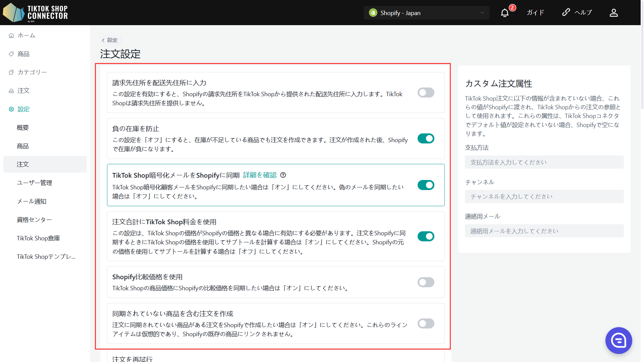Click the Shopify比較価格を使用 title text
The image size is (644, 362).
pos(147,277)
